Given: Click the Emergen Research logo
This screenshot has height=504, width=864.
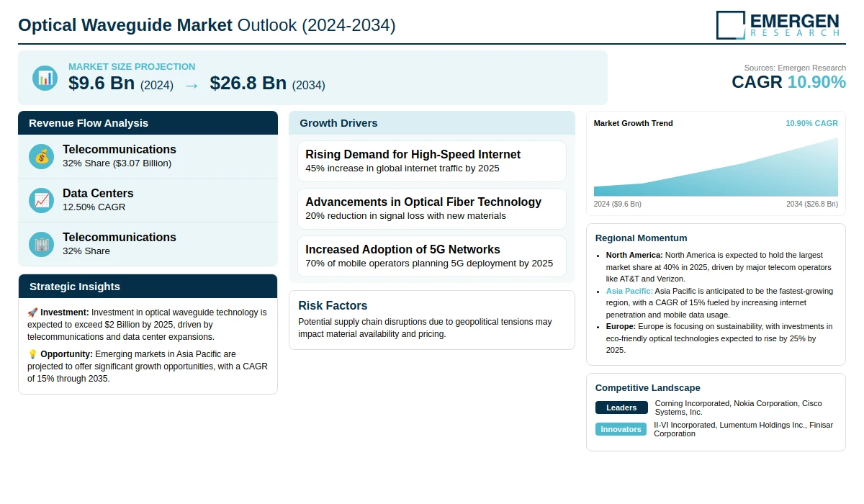Looking at the screenshot, I should point(778,24).
